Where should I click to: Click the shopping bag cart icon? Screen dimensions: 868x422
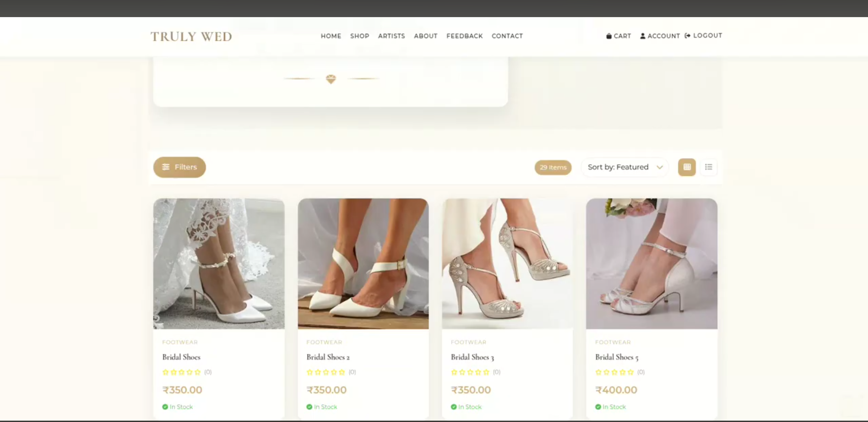point(609,36)
